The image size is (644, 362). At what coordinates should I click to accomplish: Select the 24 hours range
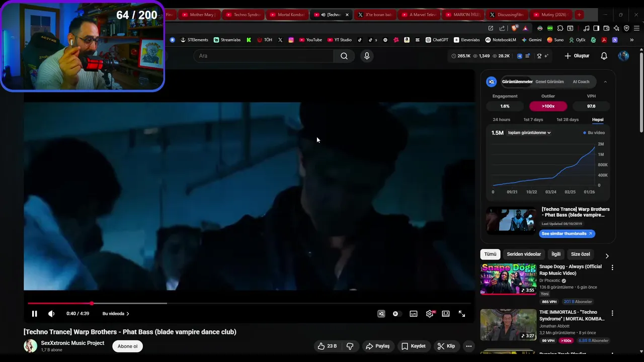501,120
